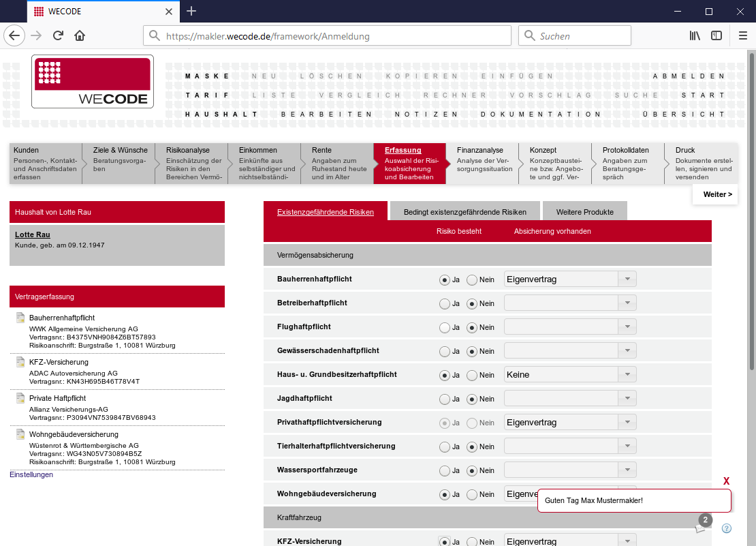The image size is (756, 546).
Task: Open the Ziele & Wünsche step
Action: pyautogui.click(x=119, y=164)
